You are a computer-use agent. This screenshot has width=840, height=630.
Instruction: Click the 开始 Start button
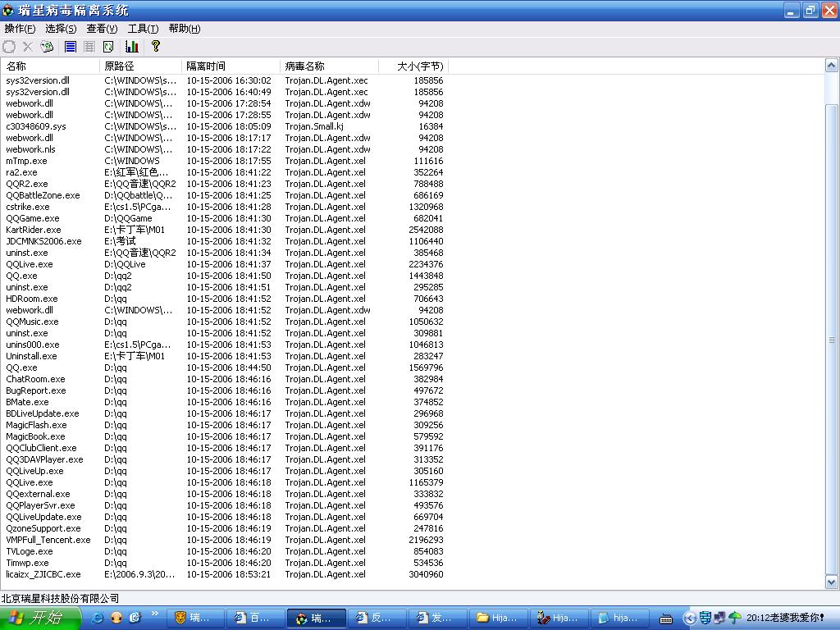pos(39,618)
